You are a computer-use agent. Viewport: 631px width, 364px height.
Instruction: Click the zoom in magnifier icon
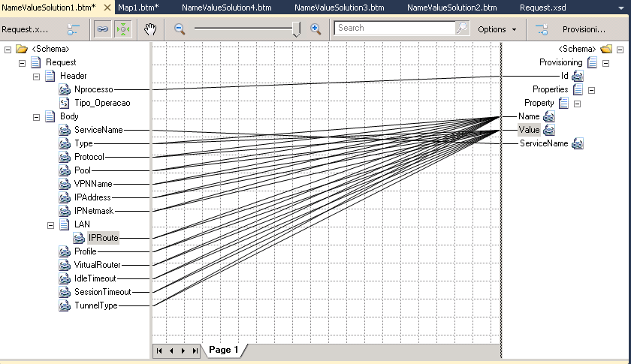[315, 29]
